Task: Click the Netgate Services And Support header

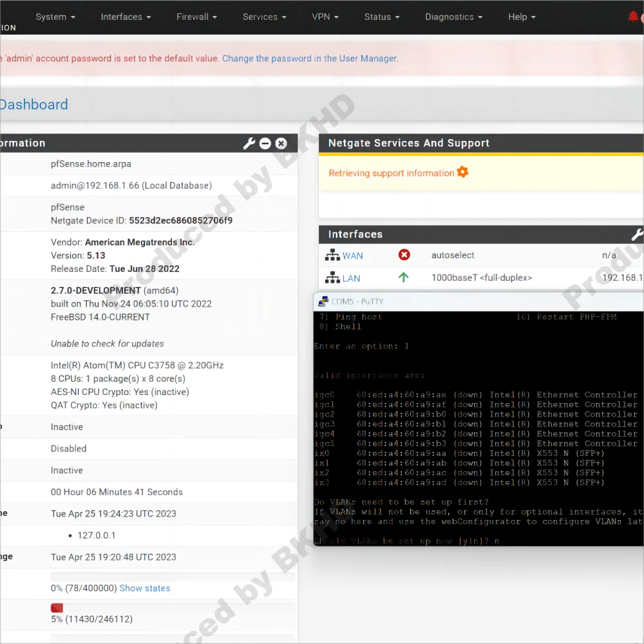Action: (x=409, y=143)
